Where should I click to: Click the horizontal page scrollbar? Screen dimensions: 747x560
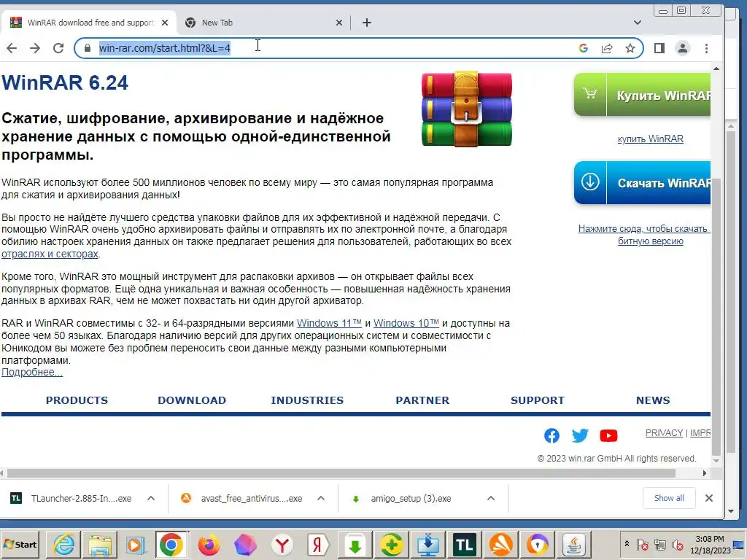341,472
